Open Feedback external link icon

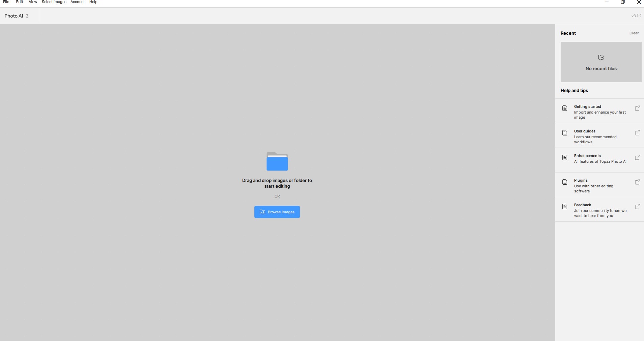pos(637,207)
